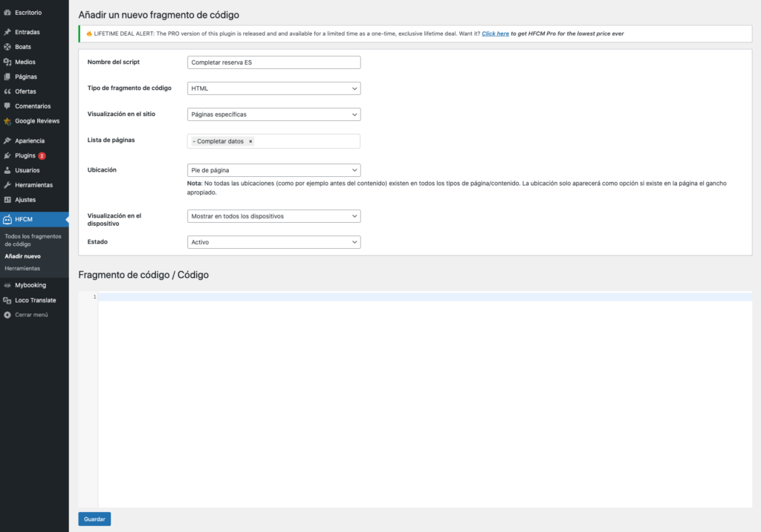Collapse sidebar via Cerrar menú text

click(31, 315)
